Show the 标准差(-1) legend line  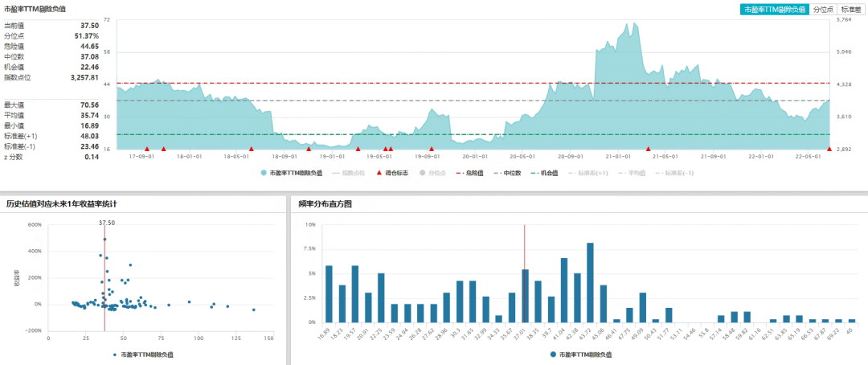click(x=674, y=173)
